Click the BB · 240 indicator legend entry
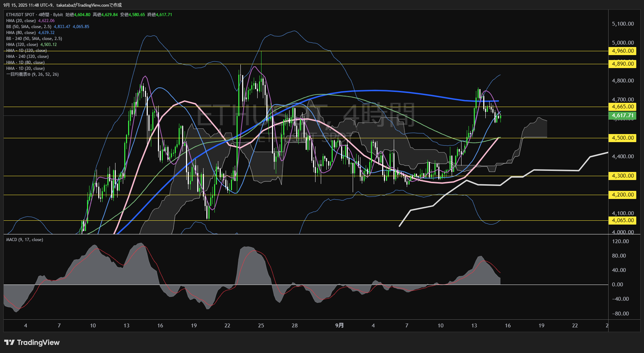 click(x=34, y=39)
